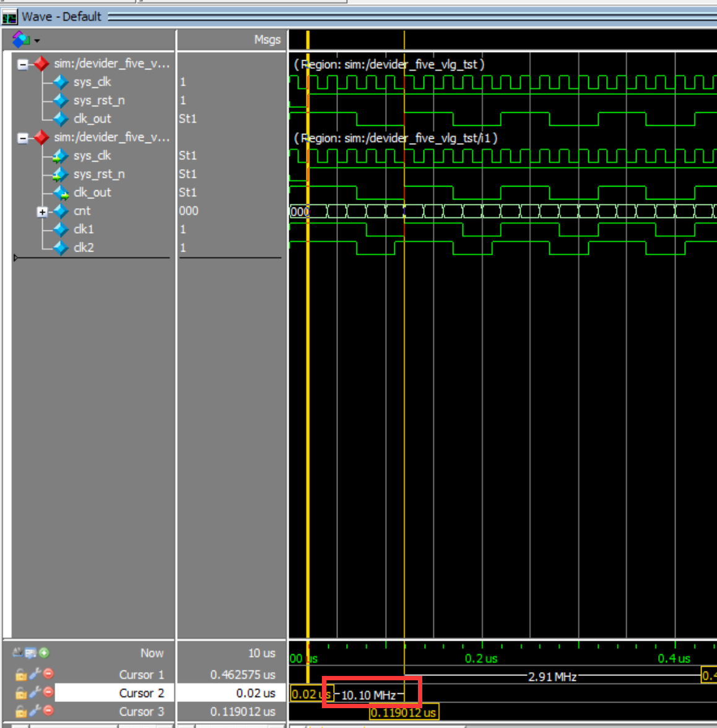This screenshot has height=728, width=717.
Task: Click Cursor 1 time value 0.462575 us
Action: (243, 675)
